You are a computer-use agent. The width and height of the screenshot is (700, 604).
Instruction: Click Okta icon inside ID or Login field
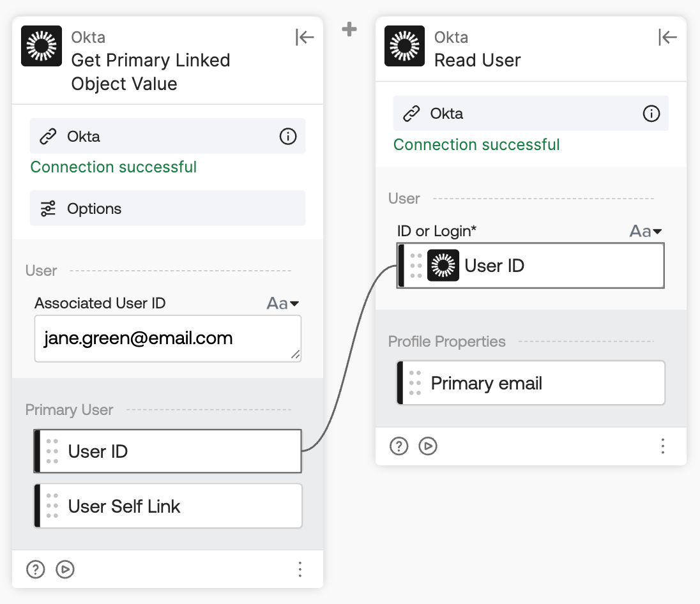[443, 266]
